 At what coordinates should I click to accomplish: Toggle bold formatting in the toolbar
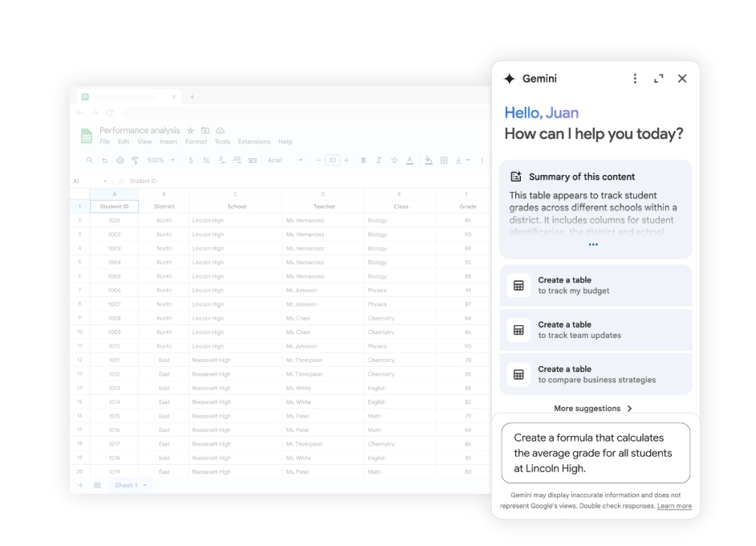click(364, 160)
